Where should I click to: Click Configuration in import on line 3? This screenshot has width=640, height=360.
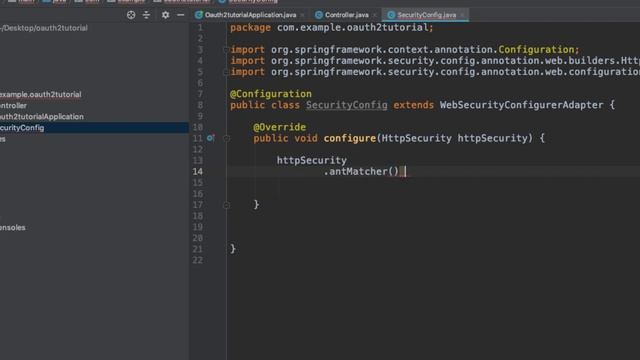click(x=536, y=49)
